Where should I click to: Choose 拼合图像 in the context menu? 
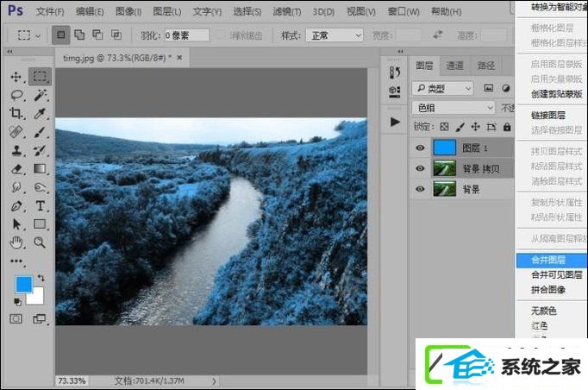(547, 289)
